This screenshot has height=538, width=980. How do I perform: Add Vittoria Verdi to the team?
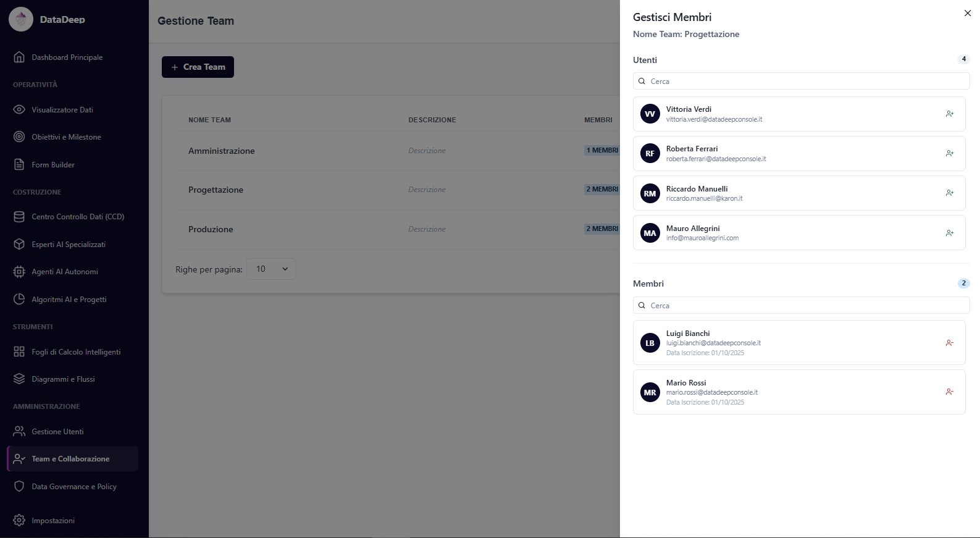click(950, 114)
